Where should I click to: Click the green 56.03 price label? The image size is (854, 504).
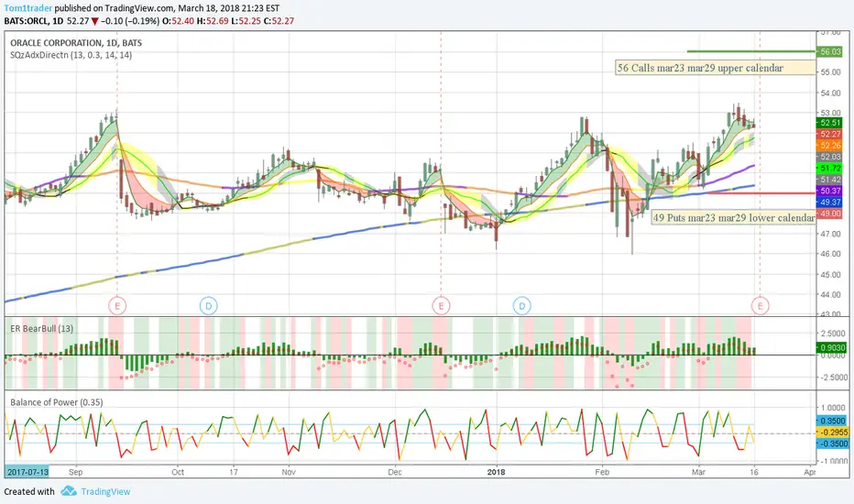(x=830, y=51)
